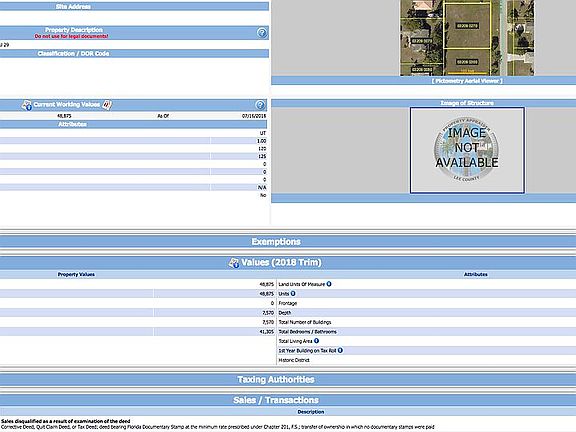The height and width of the screenshot is (432, 576).
Task: Click info icon next to Total Living Area
Action: click(316, 341)
